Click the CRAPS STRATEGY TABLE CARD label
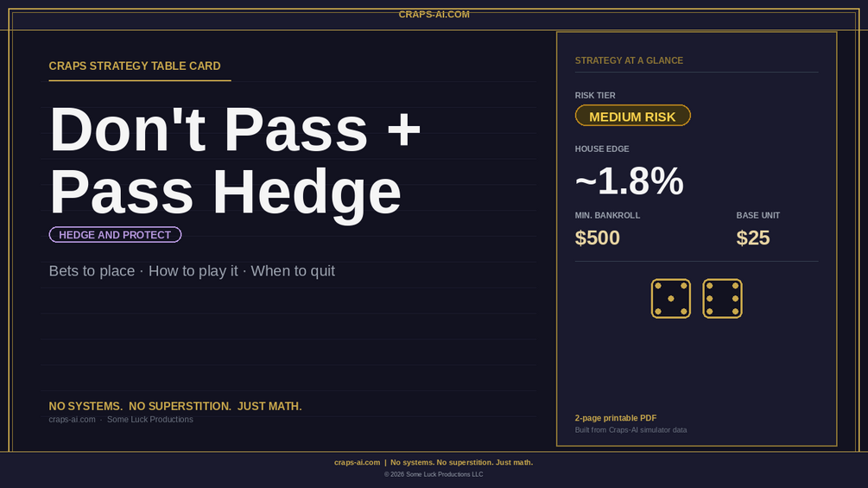 pos(135,66)
